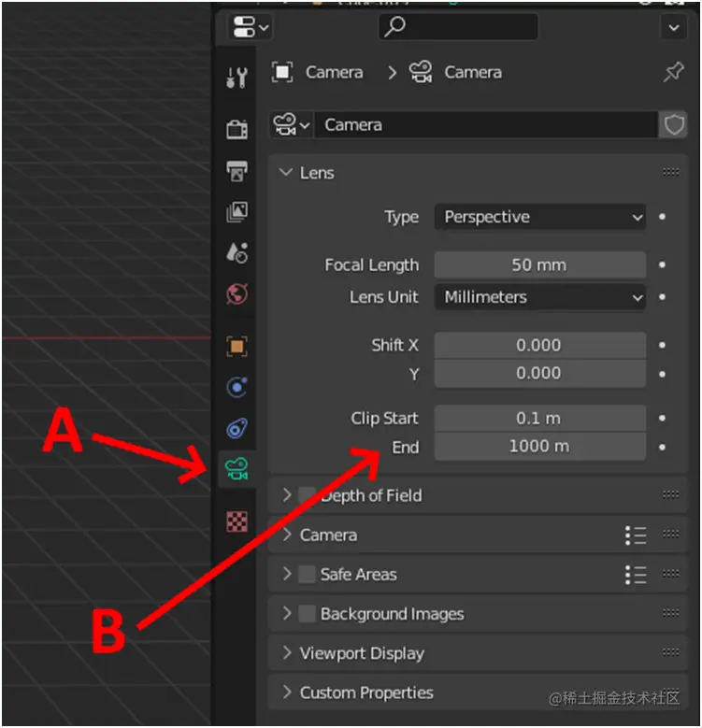The width and height of the screenshot is (702, 728).
Task: Expand the Background Images panel
Action: (287, 614)
